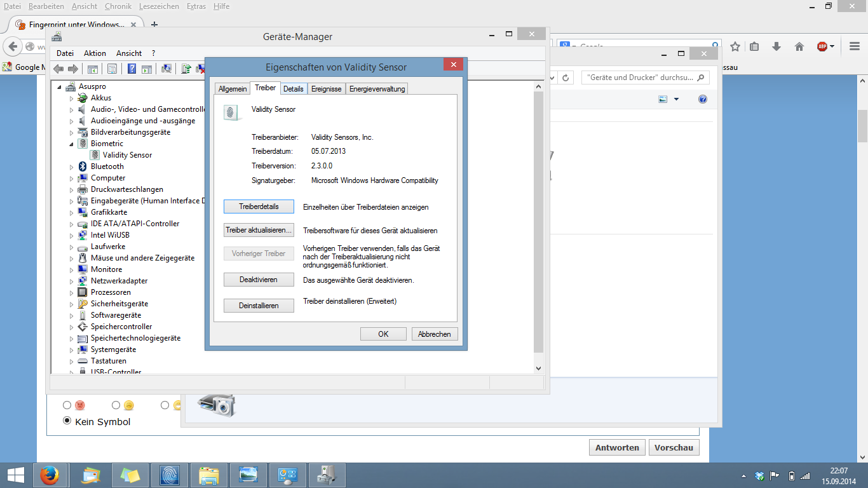
Task: Open the fingerprint app in the taskbar
Action: (x=170, y=475)
